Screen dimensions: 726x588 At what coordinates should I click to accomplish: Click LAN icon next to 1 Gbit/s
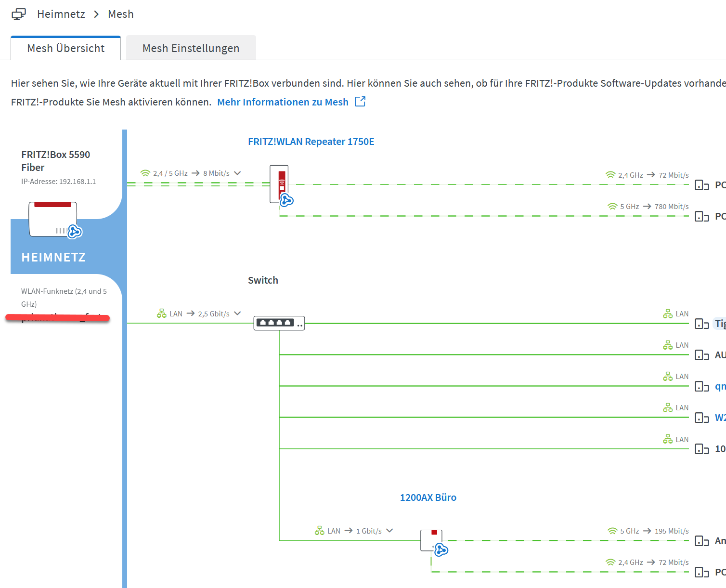coord(320,531)
